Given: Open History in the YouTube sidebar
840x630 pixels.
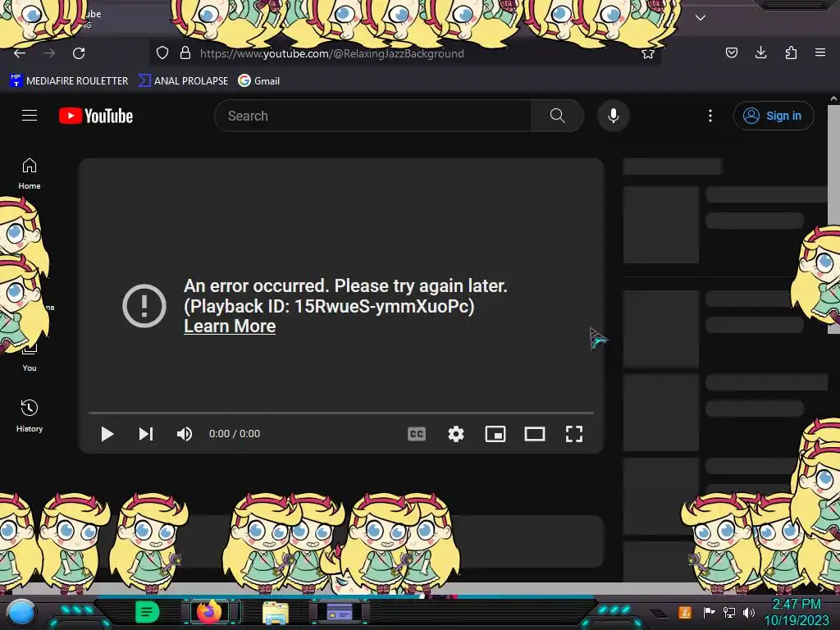Looking at the screenshot, I should (x=30, y=416).
